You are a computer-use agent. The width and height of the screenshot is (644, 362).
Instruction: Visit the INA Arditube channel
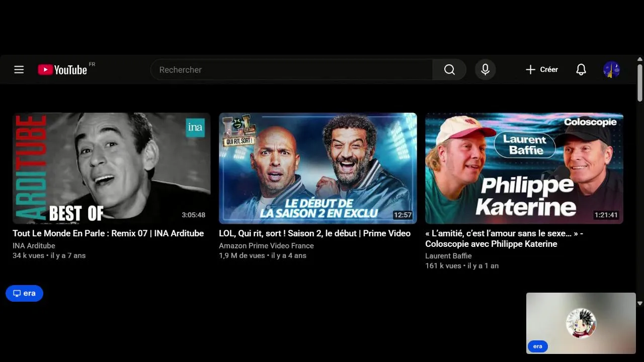pos(34,245)
